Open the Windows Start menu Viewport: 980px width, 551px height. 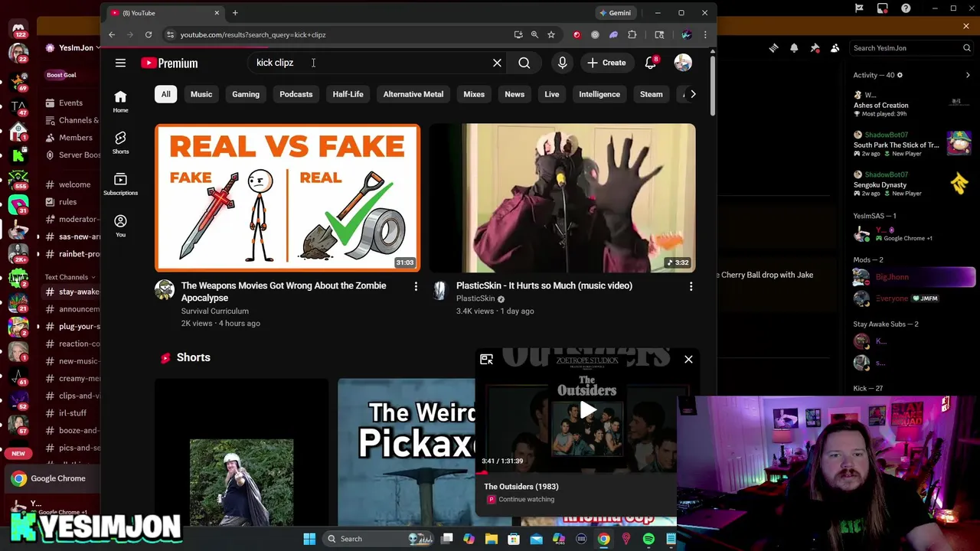309,539
